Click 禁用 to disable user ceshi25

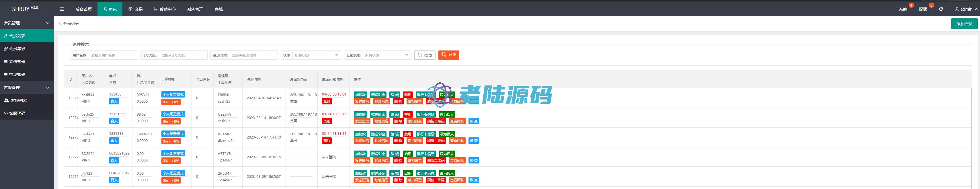[407, 114]
